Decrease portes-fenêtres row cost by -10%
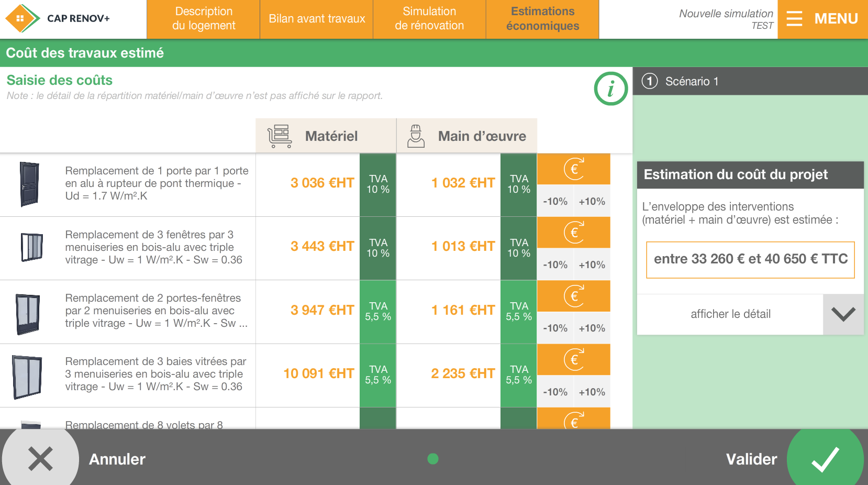The height and width of the screenshot is (485, 868). point(555,328)
